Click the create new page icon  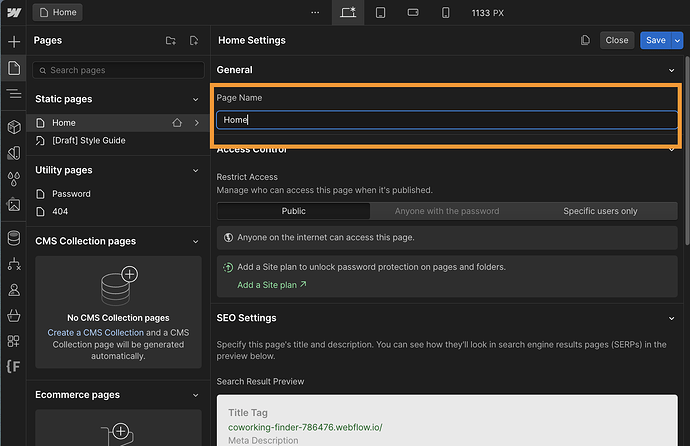tap(194, 41)
